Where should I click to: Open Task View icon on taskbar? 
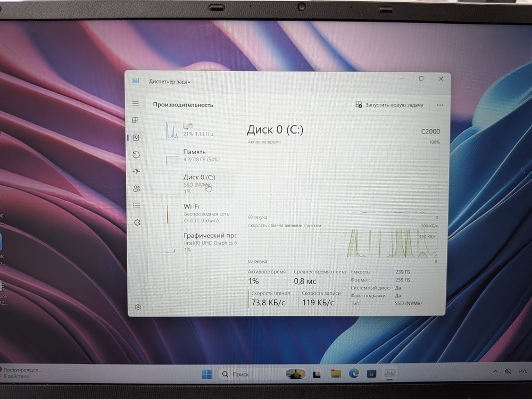point(317,374)
